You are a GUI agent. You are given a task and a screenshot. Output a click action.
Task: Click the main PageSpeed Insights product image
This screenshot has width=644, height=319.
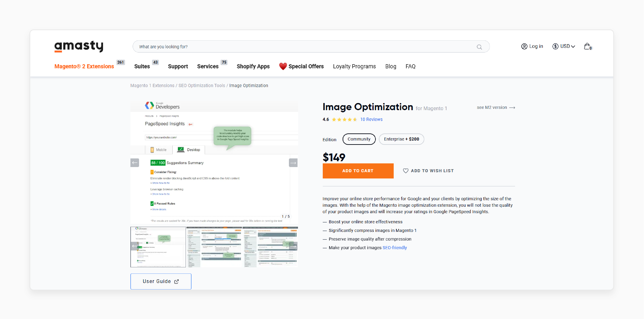[x=214, y=162]
